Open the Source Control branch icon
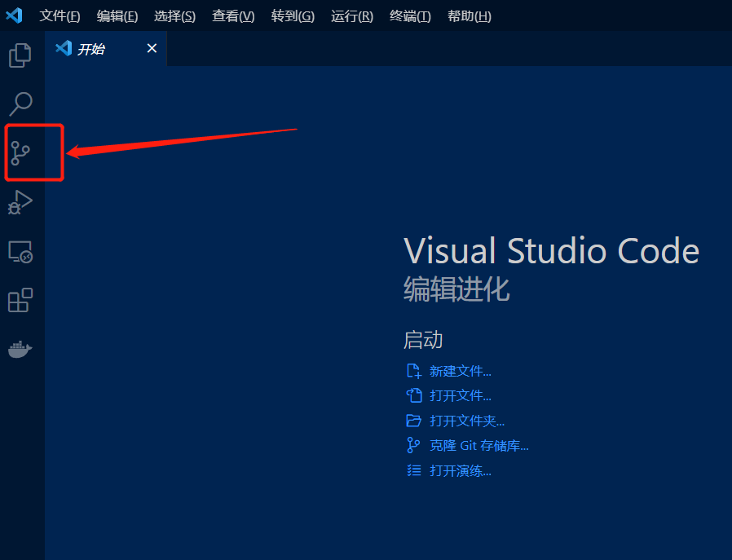 [20, 153]
